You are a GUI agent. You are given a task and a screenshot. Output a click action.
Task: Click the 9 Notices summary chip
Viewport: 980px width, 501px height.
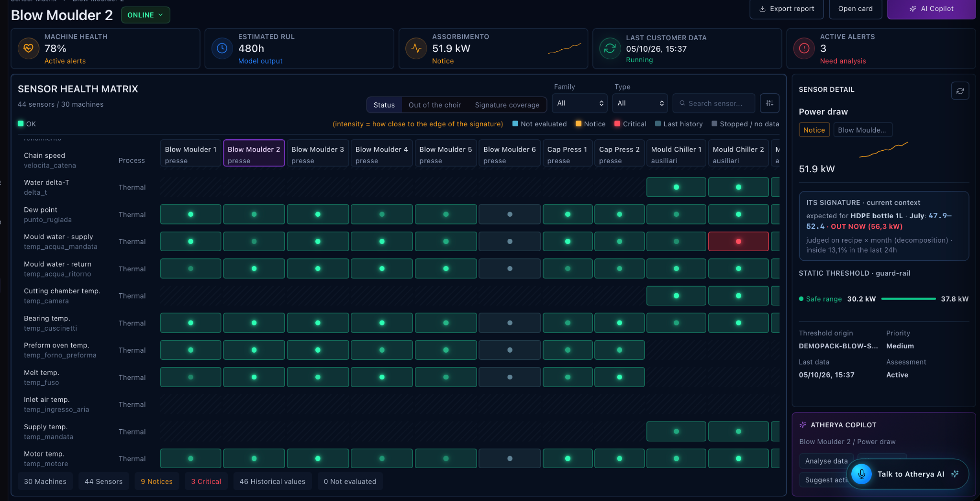[x=156, y=481]
